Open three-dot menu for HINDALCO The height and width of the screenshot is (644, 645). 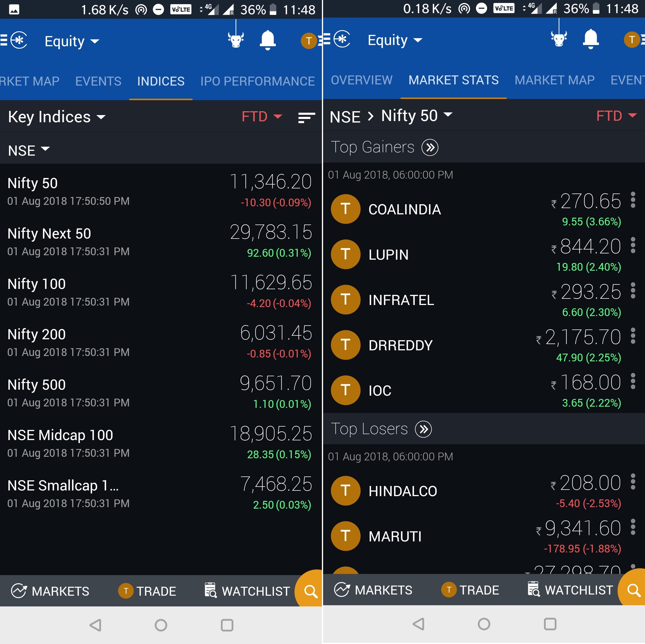[633, 482]
